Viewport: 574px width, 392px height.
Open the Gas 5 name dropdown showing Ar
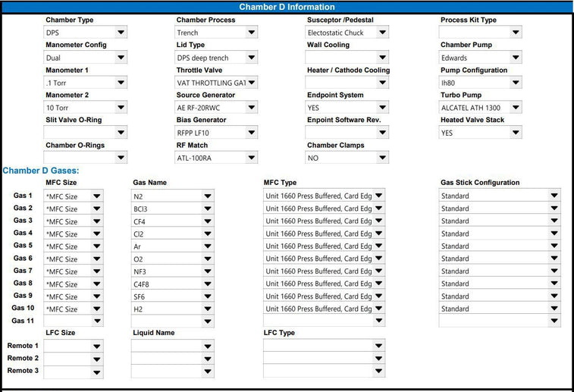173,246
